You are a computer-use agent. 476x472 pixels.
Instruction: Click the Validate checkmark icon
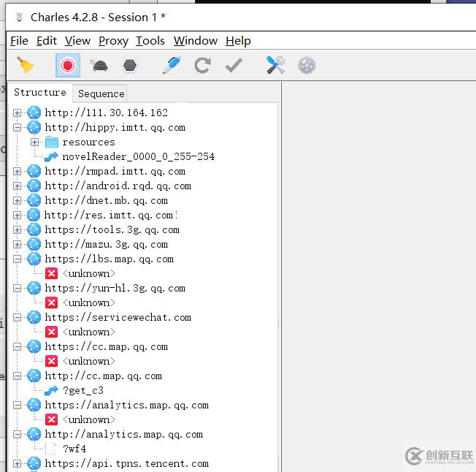point(234,65)
